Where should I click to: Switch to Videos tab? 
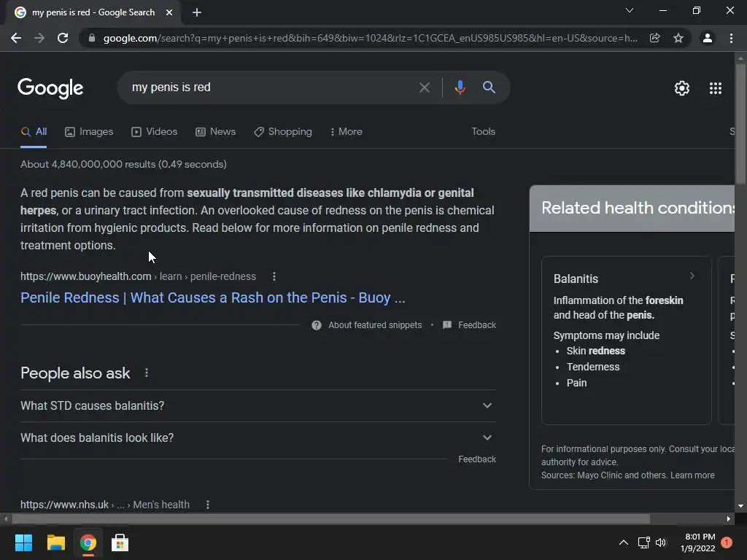point(155,132)
